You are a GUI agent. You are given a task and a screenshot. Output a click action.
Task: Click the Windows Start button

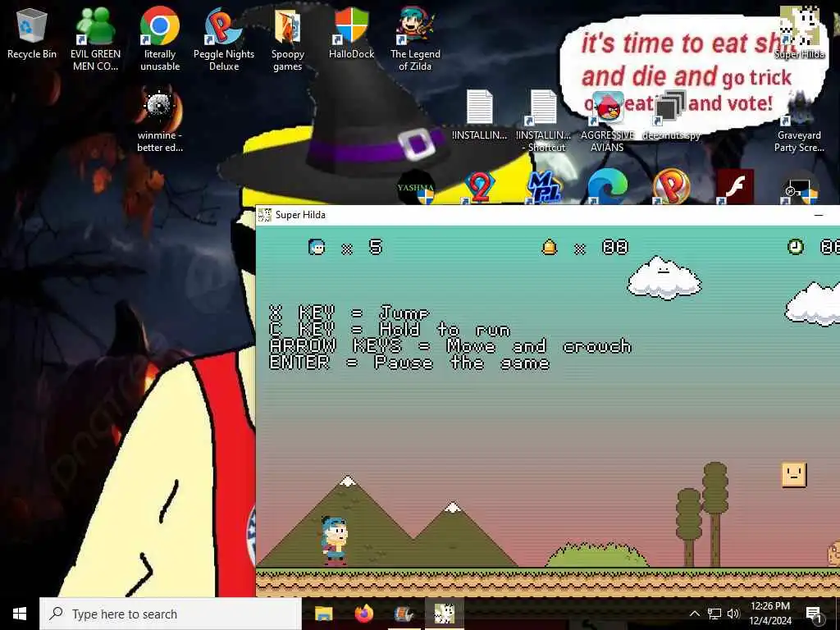point(20,614)
